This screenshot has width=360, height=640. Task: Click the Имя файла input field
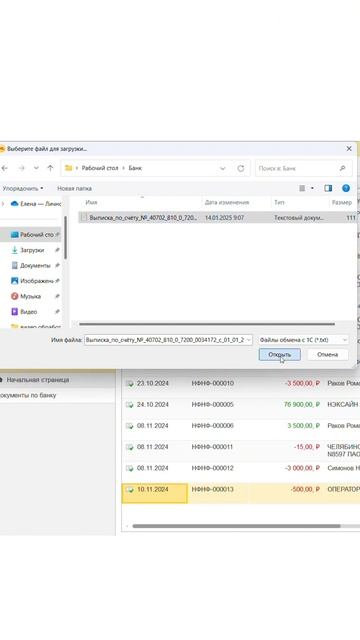165,340
